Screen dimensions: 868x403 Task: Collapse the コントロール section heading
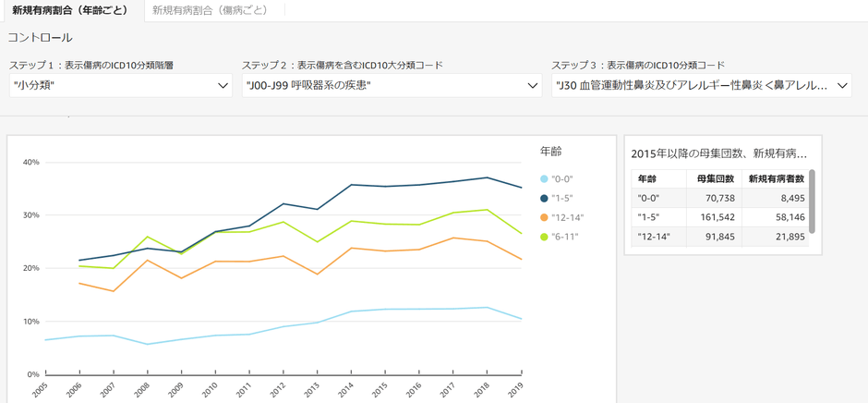41,38
